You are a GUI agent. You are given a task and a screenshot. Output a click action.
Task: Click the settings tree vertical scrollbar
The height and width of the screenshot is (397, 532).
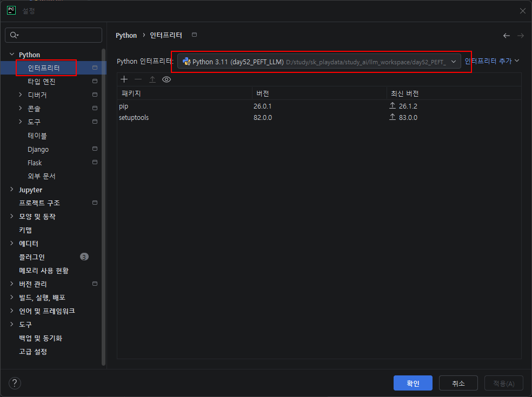pyautogui.click(x=103, y=207)
